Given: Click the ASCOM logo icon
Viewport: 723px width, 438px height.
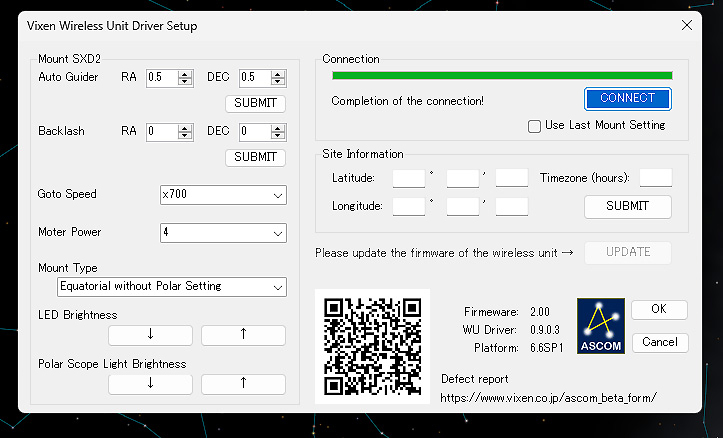Looking at the screenshot, I should (x=601, y=326).
